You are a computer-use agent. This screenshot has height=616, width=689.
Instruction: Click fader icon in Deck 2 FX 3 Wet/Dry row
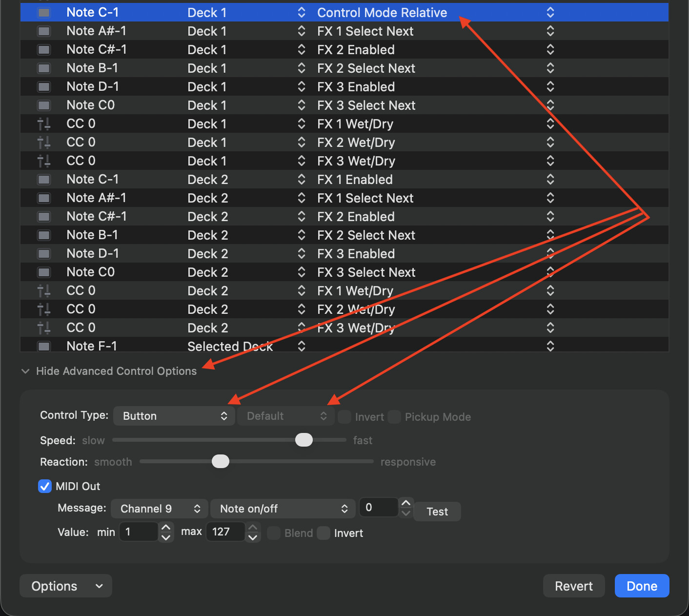[44, 328]
